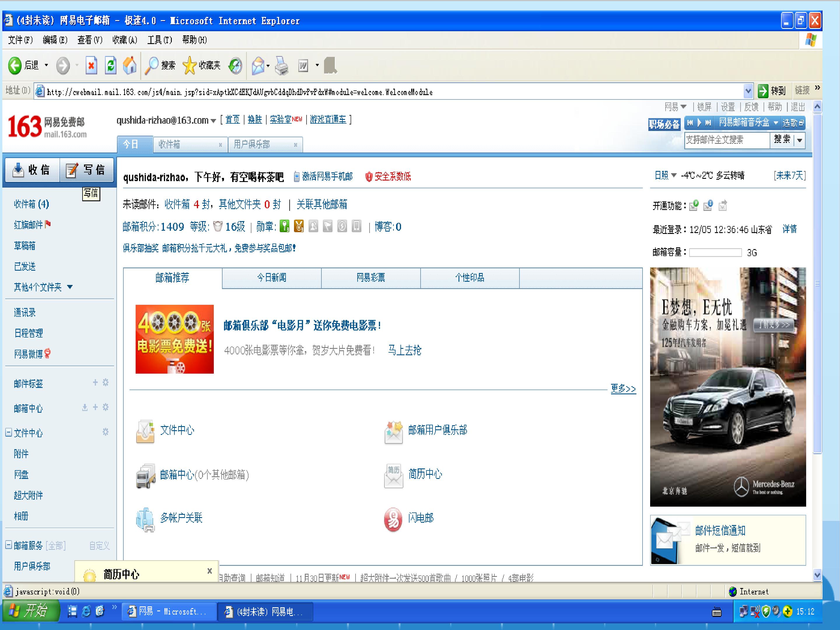Click the IE Refresh toolbar icon
Image resolution: width=840 pixels, height=630 pixels.
[x=111, y=65]
